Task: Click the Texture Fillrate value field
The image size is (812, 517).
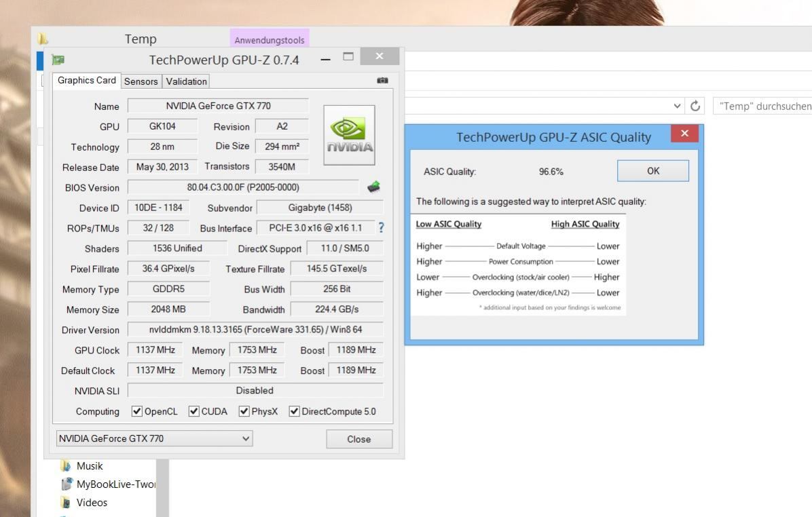Action: pos(337,268)
